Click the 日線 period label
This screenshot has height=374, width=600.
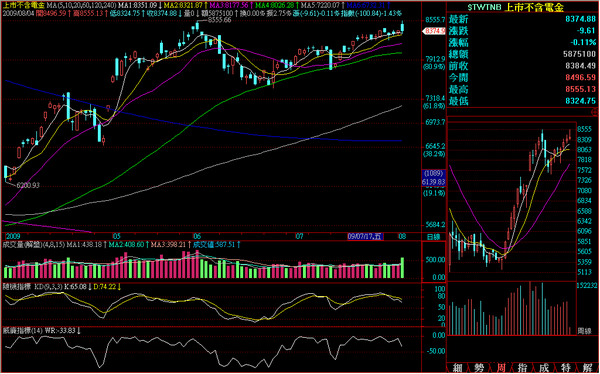(x=433, y=237)
